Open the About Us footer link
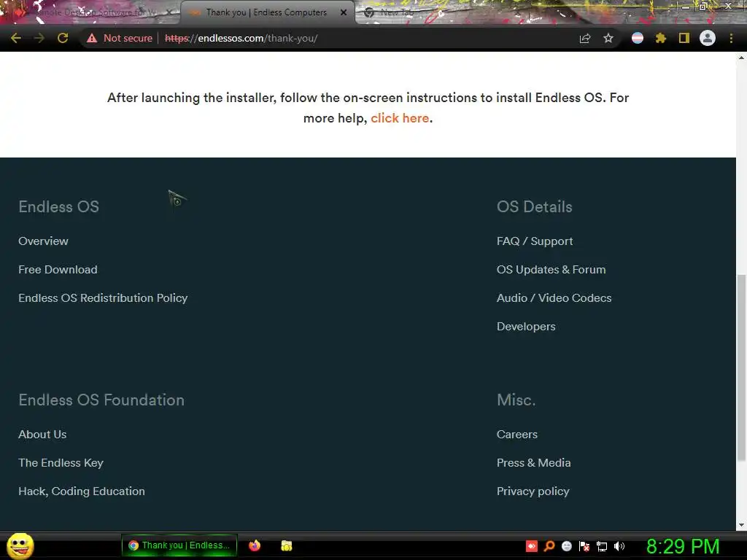The width and height of the screenshot is (747, 560). 42,435
